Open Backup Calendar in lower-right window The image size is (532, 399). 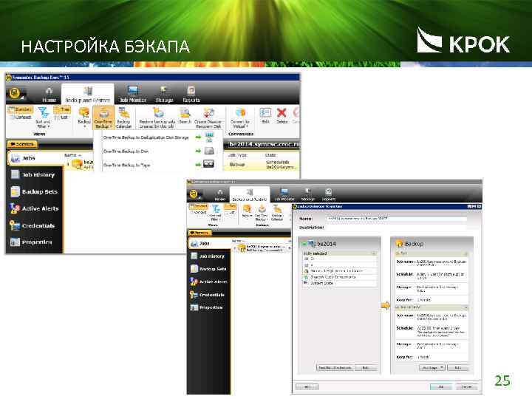(x=277, y=213)
